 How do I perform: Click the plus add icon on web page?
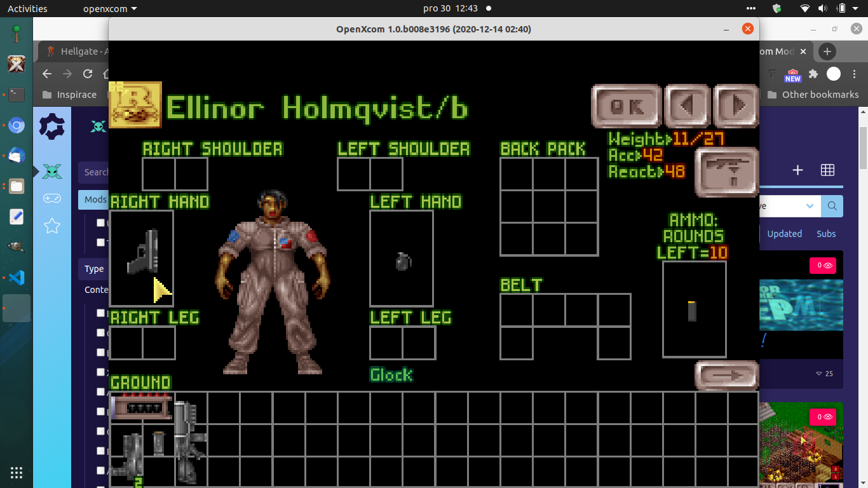798,170
